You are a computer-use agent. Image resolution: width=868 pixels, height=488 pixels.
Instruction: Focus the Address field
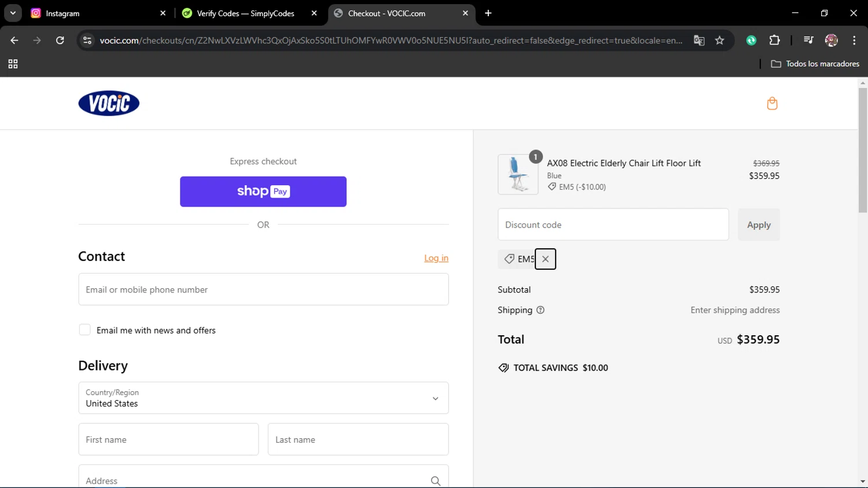point(263,476)
